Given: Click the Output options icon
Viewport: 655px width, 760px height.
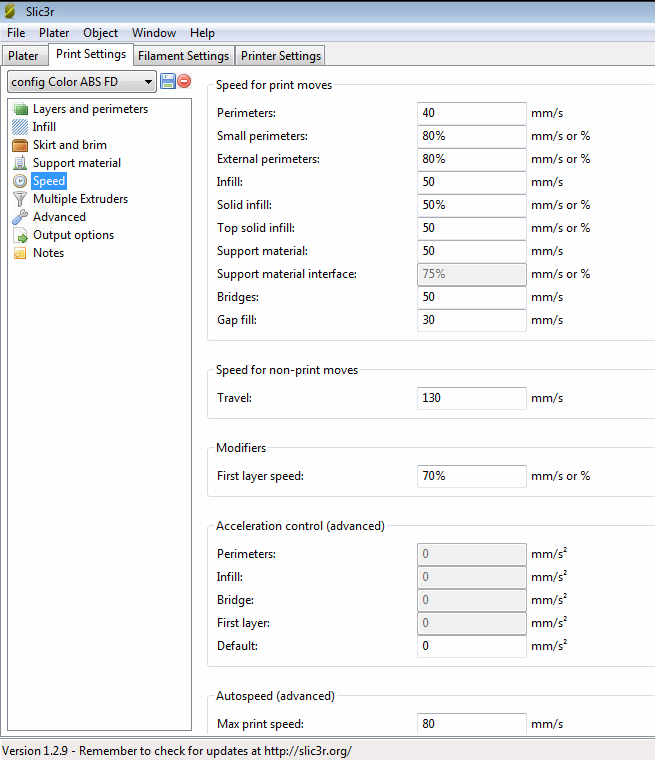Looking at the screenshot, I should click(20, 235).
